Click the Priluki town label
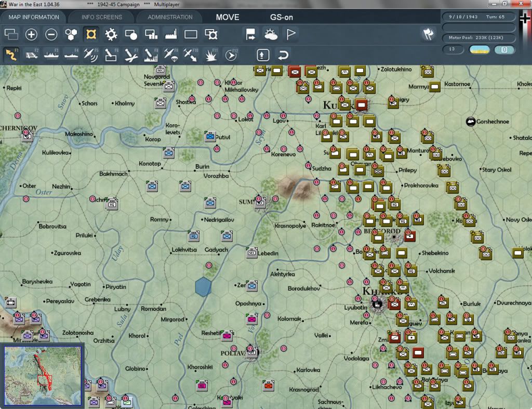The height and width of the screenshot is (409, 532). (84, 235)
